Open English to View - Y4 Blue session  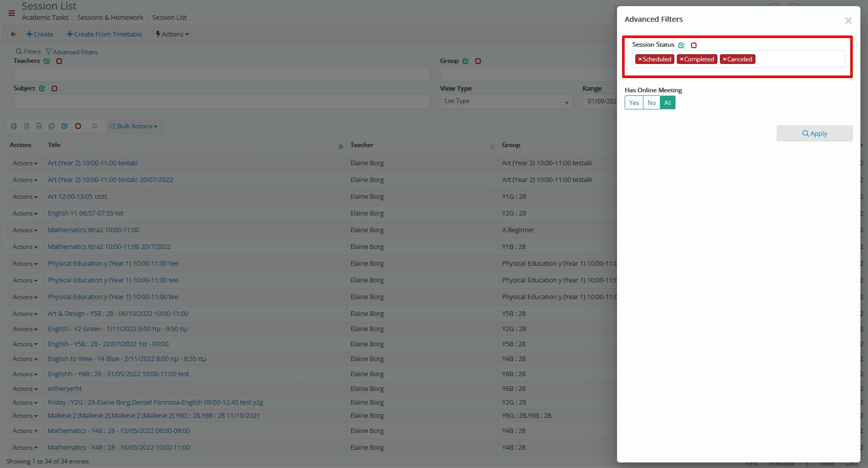tap(127, 359)
